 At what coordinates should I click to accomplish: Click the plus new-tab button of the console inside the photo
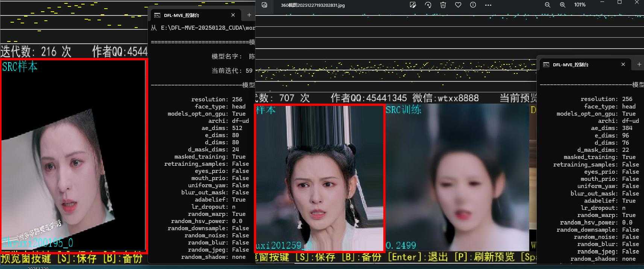click(x=639, y=64)
